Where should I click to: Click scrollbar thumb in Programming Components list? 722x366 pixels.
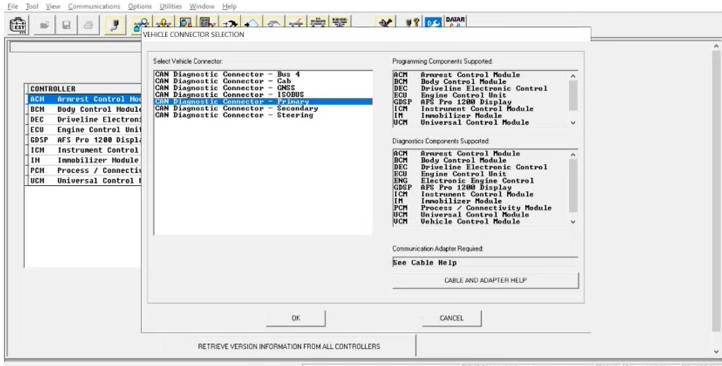pos(573,95)
